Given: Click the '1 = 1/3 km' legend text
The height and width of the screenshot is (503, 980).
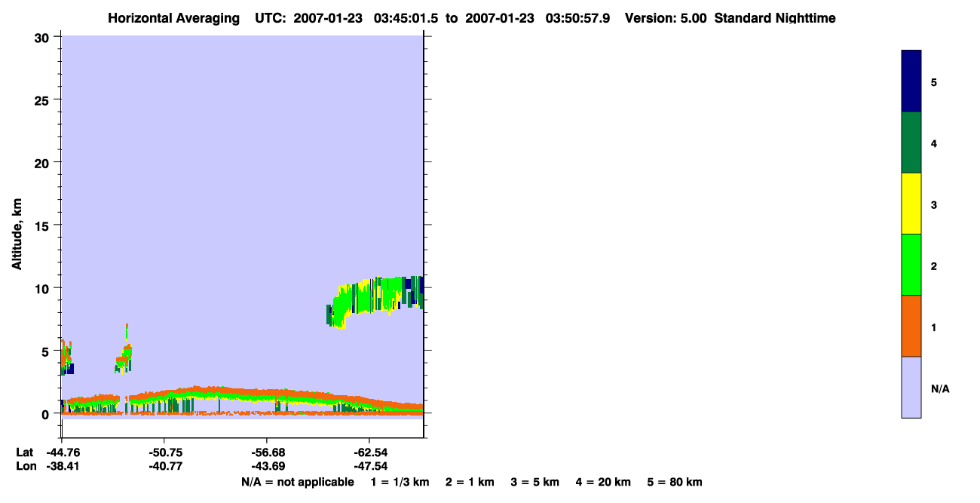Looking at the screenshot, I should point(400,482).
